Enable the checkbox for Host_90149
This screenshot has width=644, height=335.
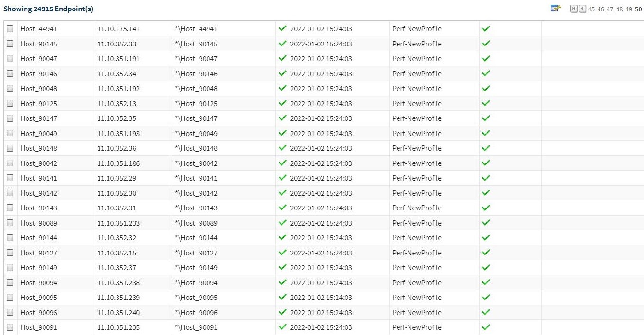[10, 268]
